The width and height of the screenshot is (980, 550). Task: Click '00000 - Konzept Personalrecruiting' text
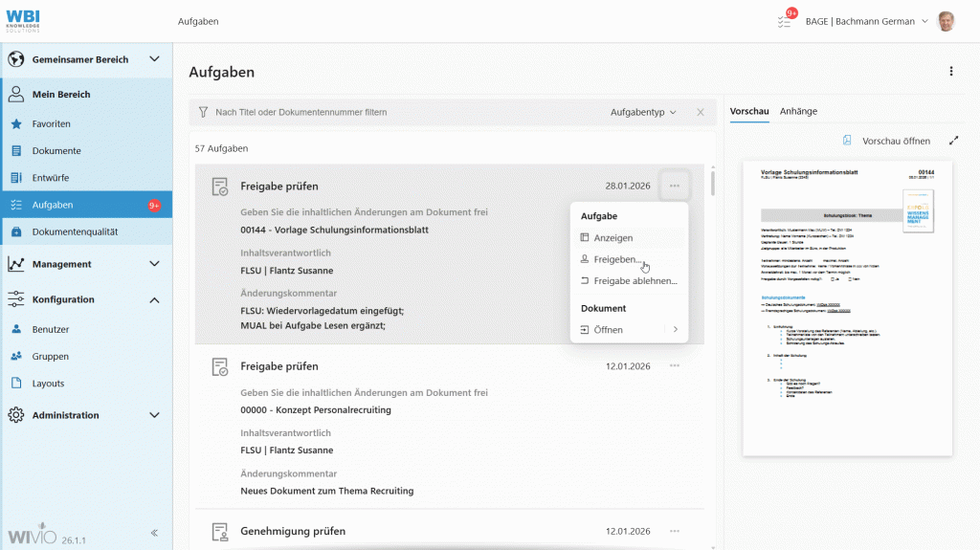click(x=316, y=410)
